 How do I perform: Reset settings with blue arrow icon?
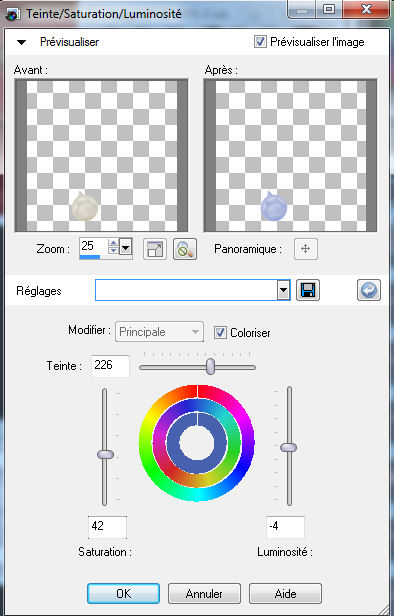coord(369,290)
